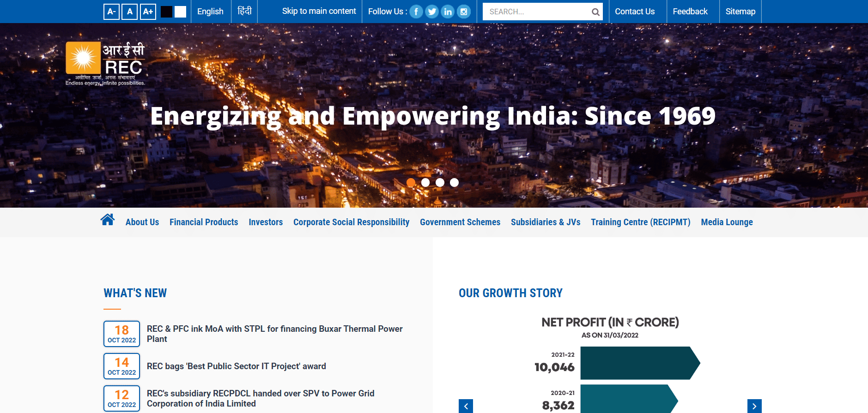The height and width of the screenshot is (413, 868).
Task: Open 'Best Public Sector IT Project' news
Action: [x=237, y=366]
